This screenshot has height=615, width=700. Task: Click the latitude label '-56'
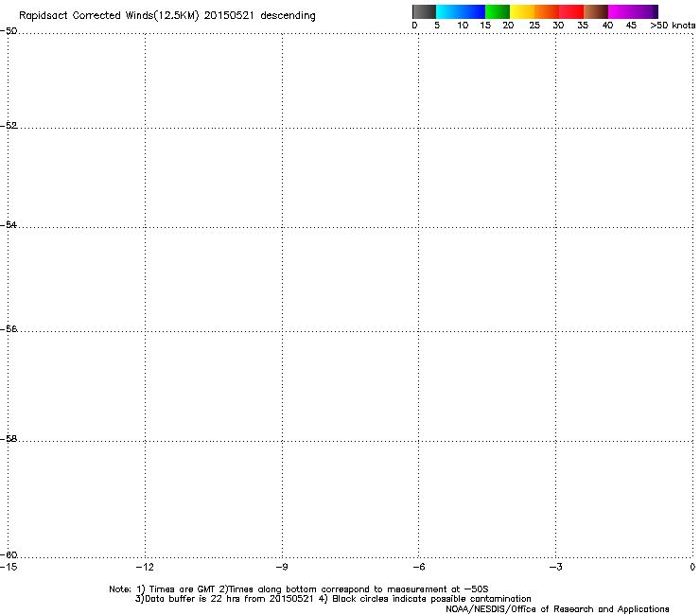(9, 329)
